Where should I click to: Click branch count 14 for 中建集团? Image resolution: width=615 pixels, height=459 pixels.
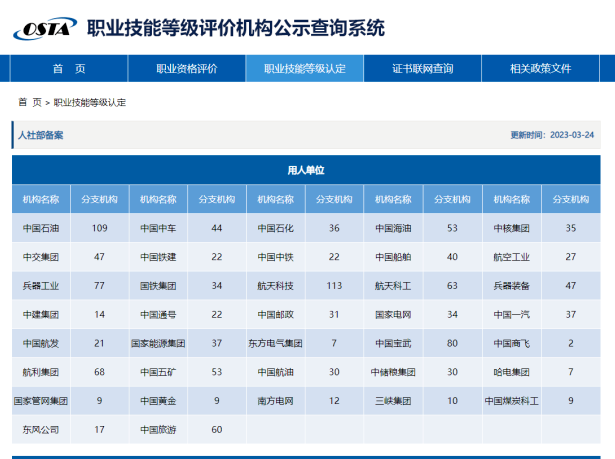99,315
